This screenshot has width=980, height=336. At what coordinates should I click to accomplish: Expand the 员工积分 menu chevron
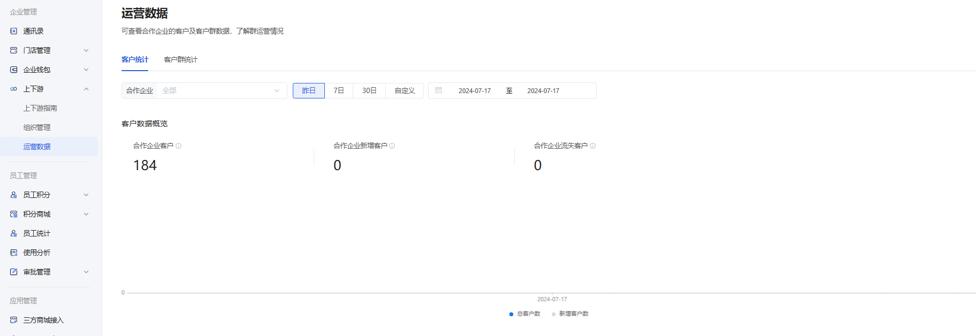(86, 195)
